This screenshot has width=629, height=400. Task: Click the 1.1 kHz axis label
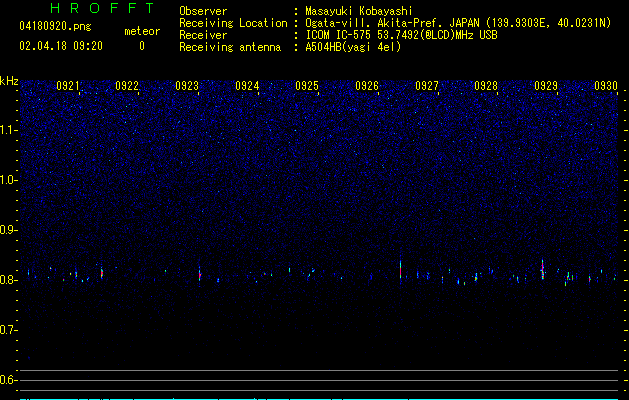[9, 130]
